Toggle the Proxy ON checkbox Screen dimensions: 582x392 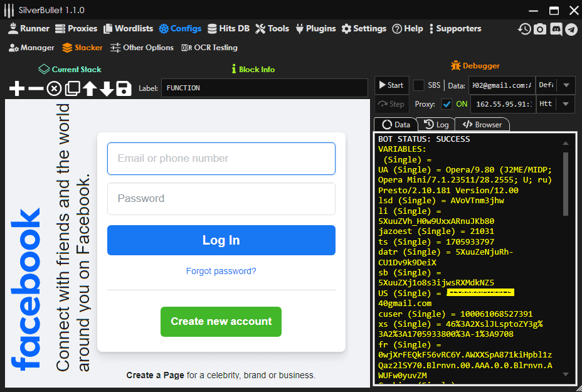click(447, 104)
